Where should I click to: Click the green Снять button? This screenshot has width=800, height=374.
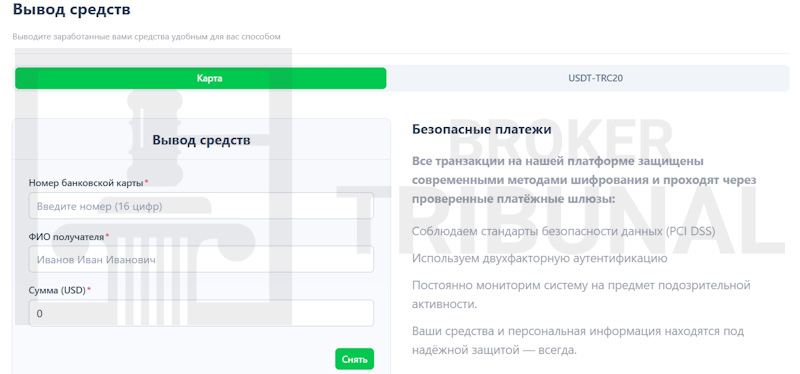[x=354, y=359]
